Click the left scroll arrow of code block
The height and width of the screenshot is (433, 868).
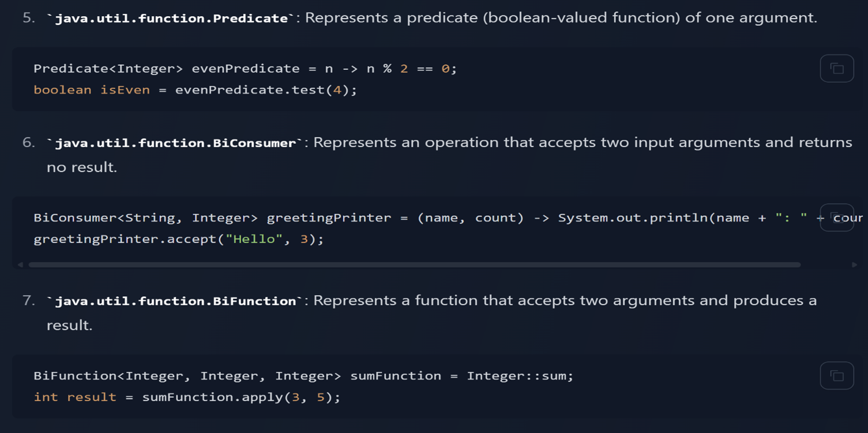tap(20, 264)
